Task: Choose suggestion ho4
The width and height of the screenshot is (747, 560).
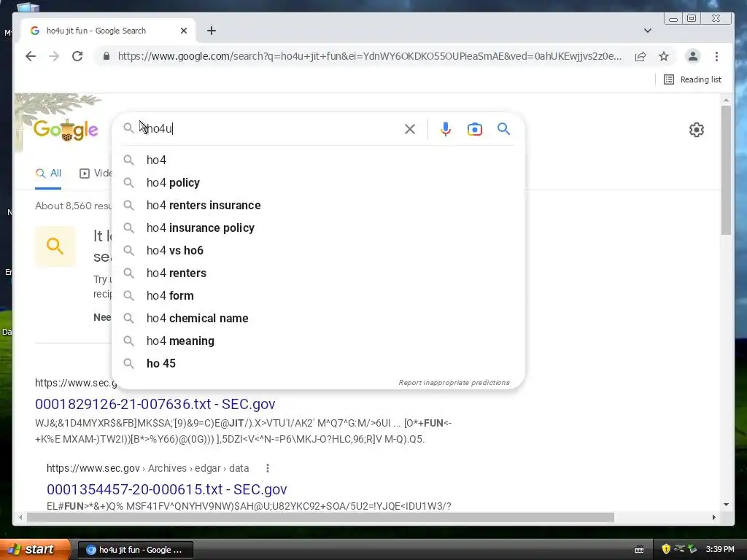Action: coord(318,160)
